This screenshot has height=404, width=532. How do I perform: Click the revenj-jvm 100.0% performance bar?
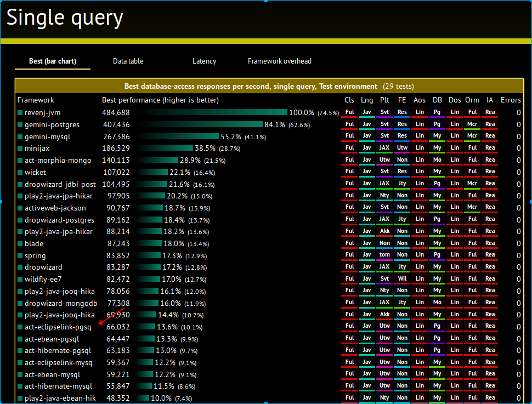pos(213,112)
